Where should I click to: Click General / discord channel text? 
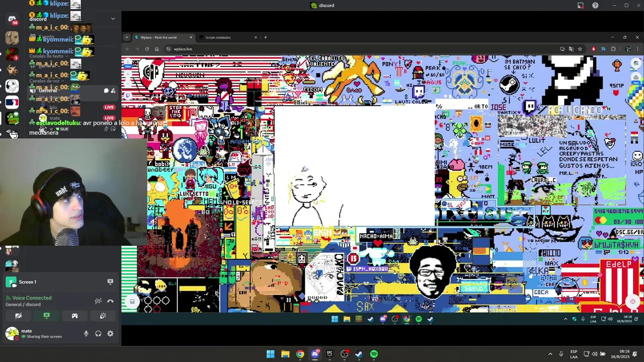pos(23,305)
